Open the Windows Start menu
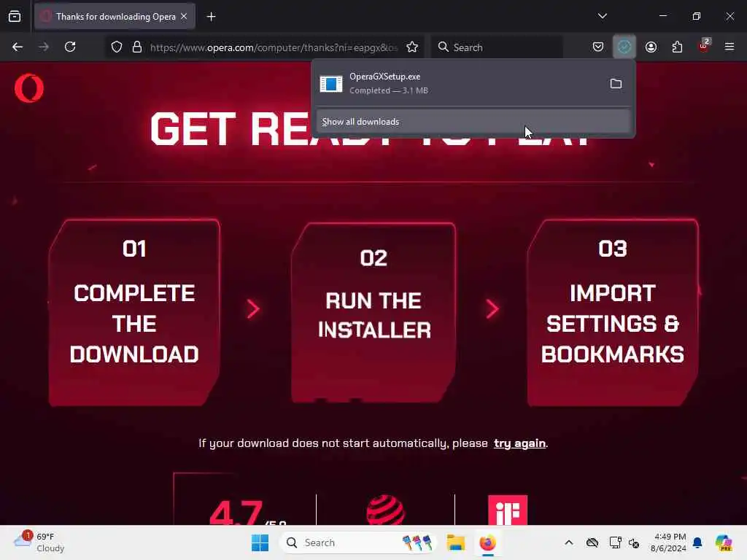 [x=260, y=542]
